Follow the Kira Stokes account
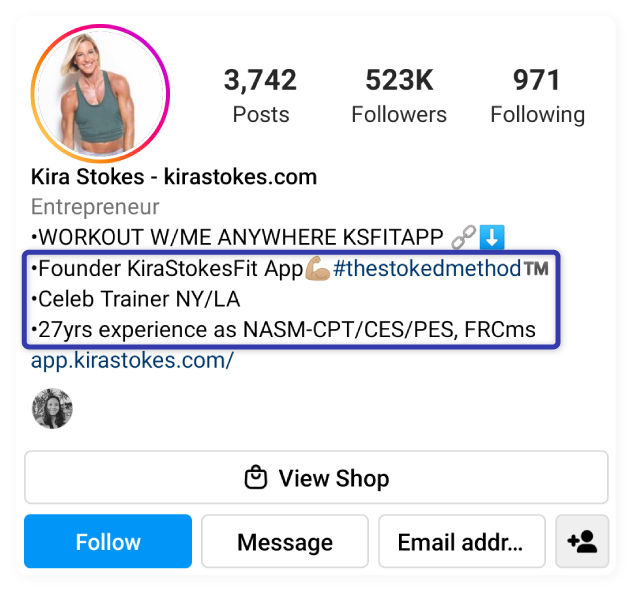The height and width of the screenshot is (590, 630). click(x=108, y=542)
